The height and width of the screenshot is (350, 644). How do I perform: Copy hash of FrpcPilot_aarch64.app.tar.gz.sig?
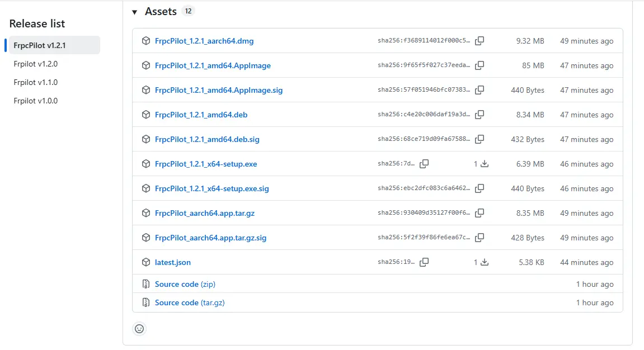(480, 238)
